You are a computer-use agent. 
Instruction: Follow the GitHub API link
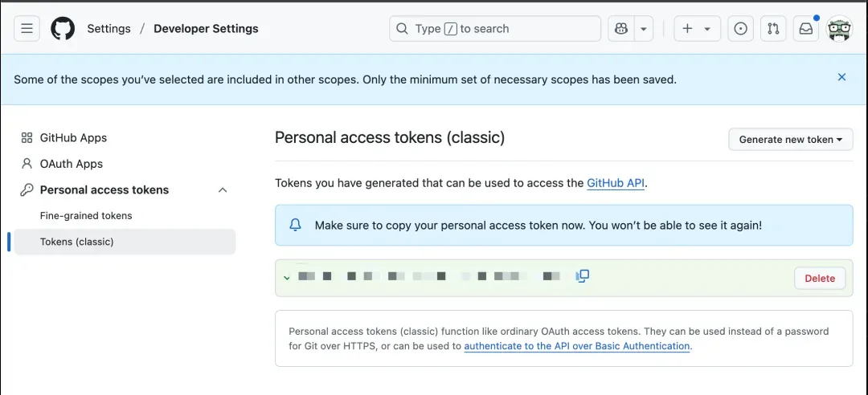click(616, 183)
